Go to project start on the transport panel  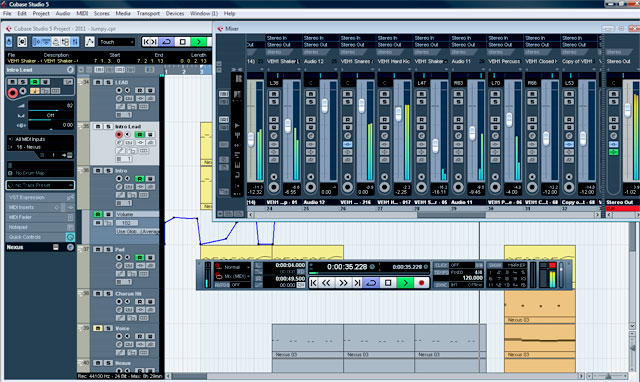313,282
